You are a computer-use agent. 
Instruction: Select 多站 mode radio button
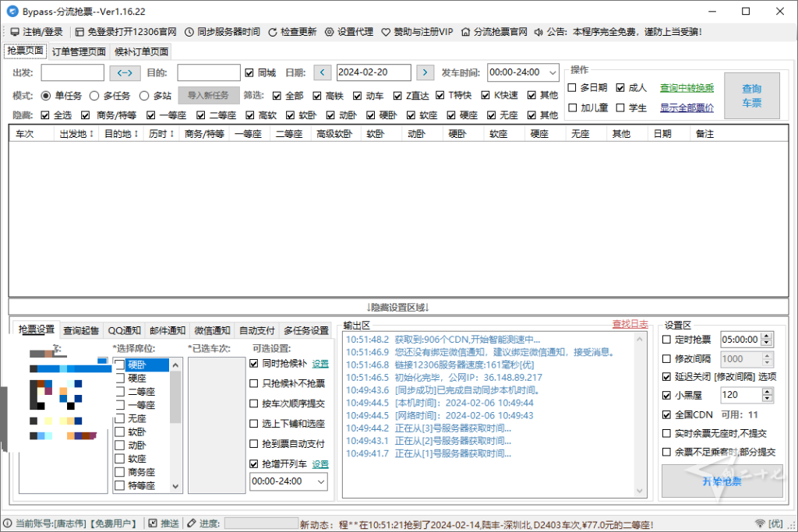click(x=144, y=96)
